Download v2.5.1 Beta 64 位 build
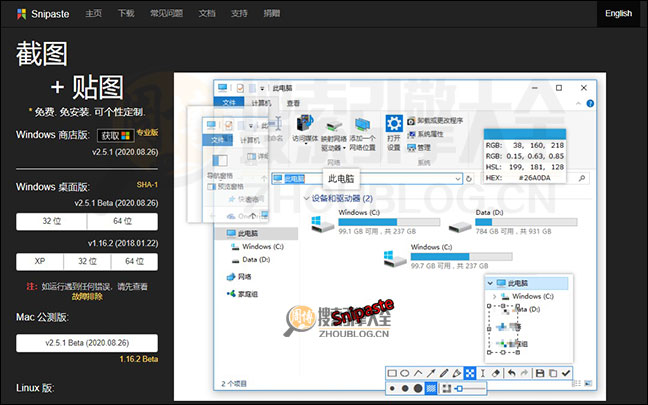The image size is (648, 405). click(122, 222)
